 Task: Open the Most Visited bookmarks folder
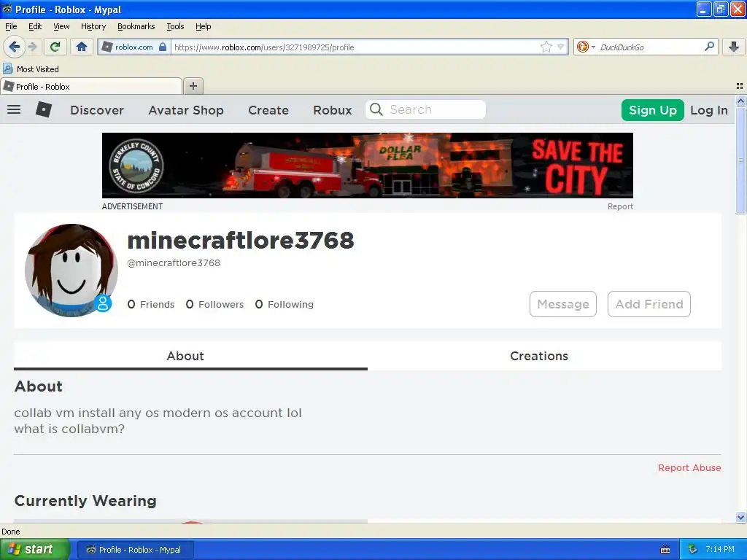point(31,69)
